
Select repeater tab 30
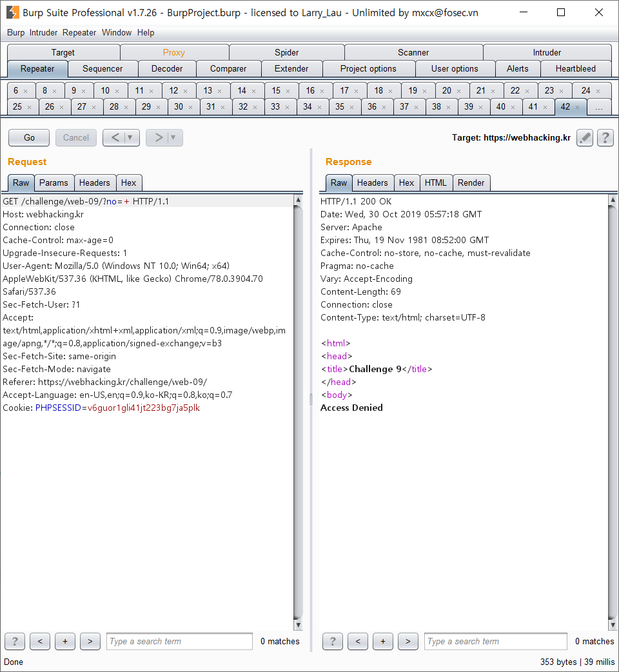point(184,106)
